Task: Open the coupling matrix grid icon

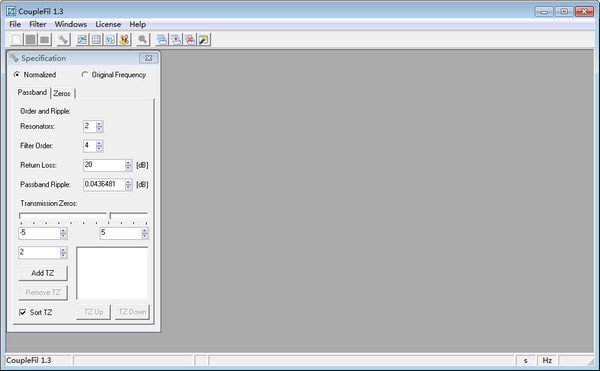Action: click(96, 39)
